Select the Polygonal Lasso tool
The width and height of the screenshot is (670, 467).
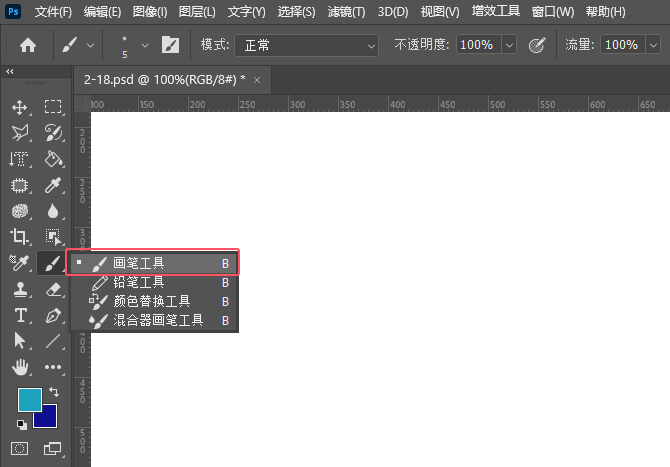point(20,133)
